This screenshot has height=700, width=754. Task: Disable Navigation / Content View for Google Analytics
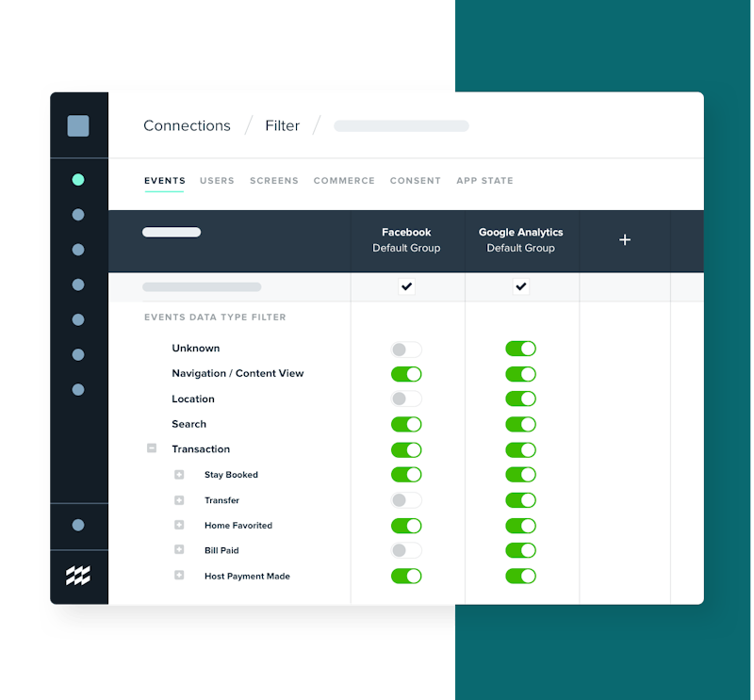(521, 374)
